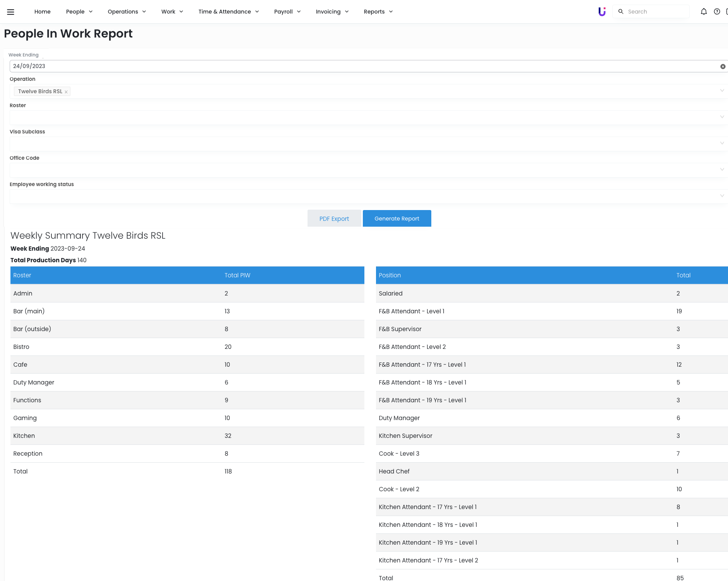Click the purple U logo icon
Image resolution: width=728 pixels, height=581 pixels.
pos(602,12)
